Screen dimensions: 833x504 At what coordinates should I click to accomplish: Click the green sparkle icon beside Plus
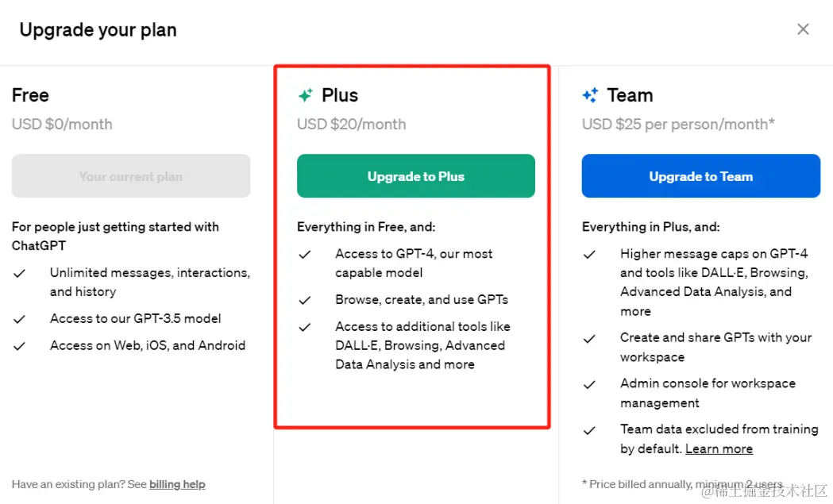tap(305, 96)
